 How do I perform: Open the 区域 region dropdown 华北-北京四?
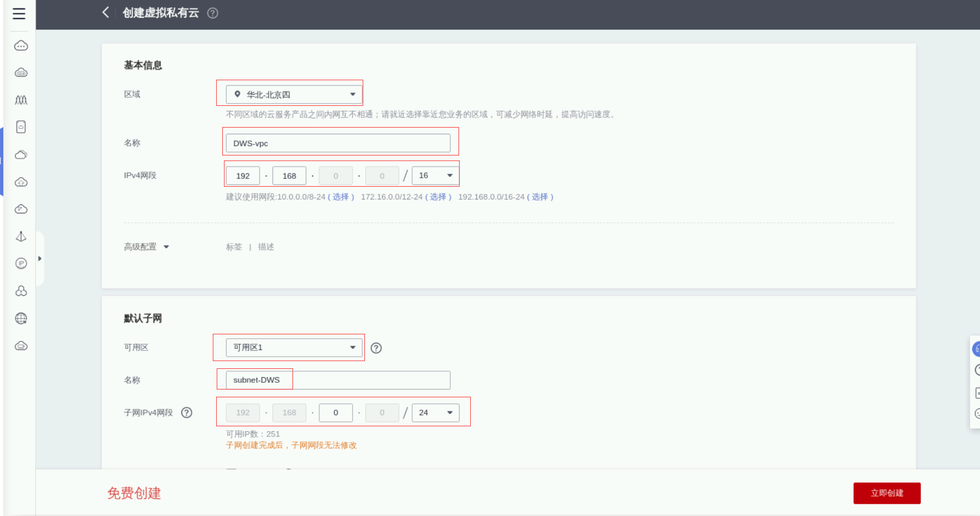[294, 94]
